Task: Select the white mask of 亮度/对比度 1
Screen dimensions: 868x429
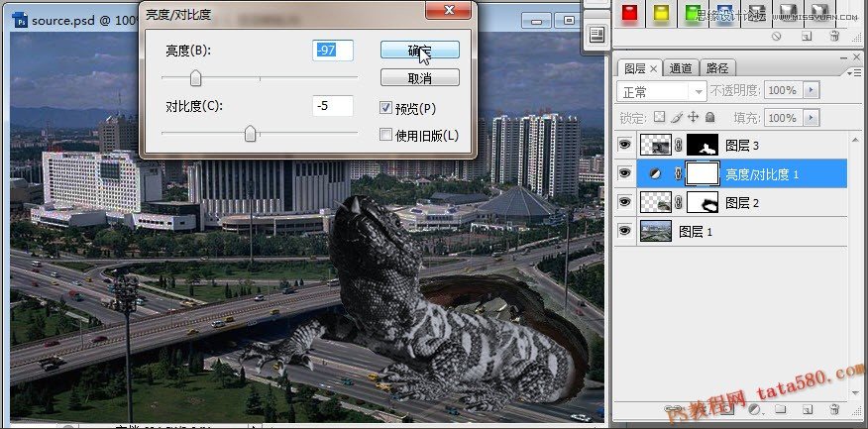Action: [x=703, y=173]
